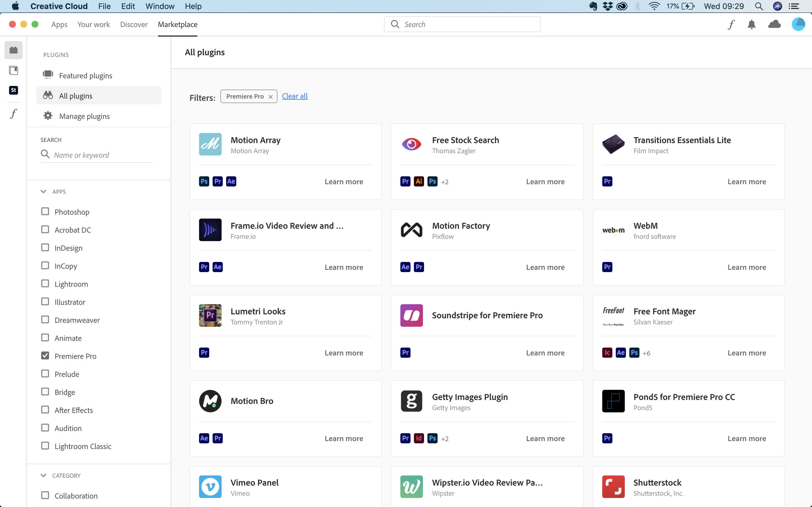Click the Motion Array plugin icon
The image size is (812, 507).
[210, 144]
